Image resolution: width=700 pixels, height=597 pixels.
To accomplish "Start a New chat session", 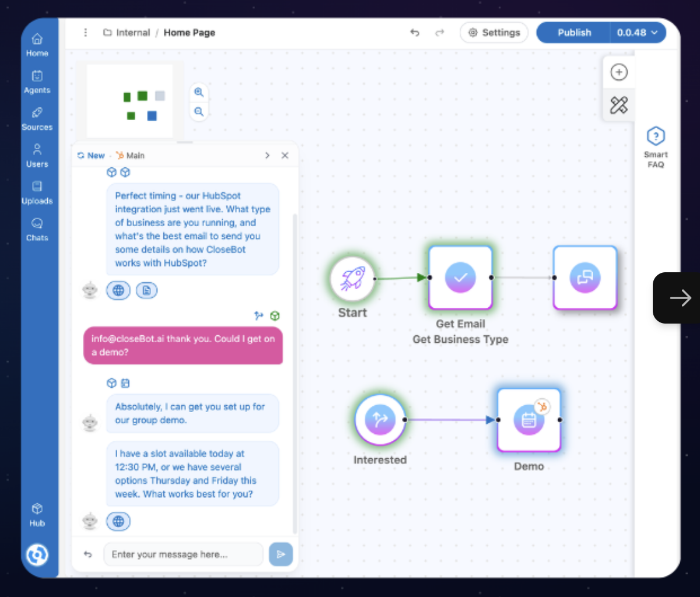I will (x=91, y=156).
